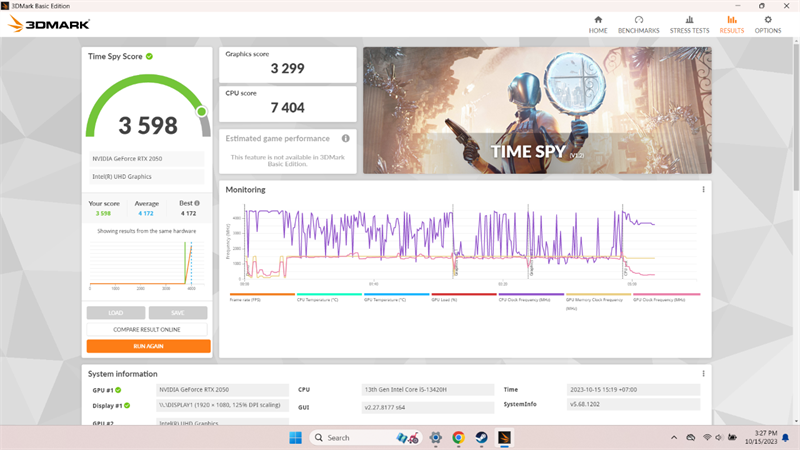Viewport: 800px width, 450px height.
Task: Click the Graphics score value 3 299
Action: 287,68
